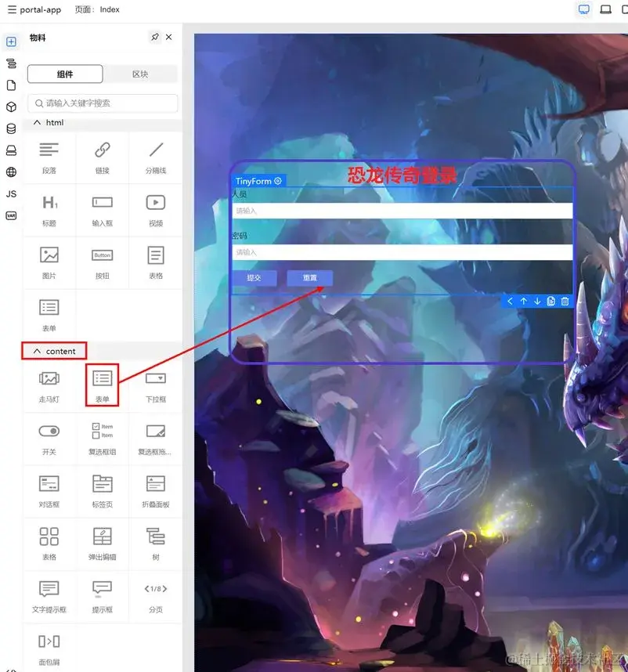Select the 标题 heading component
Screen dimensions: 628x672
(49, 211)
